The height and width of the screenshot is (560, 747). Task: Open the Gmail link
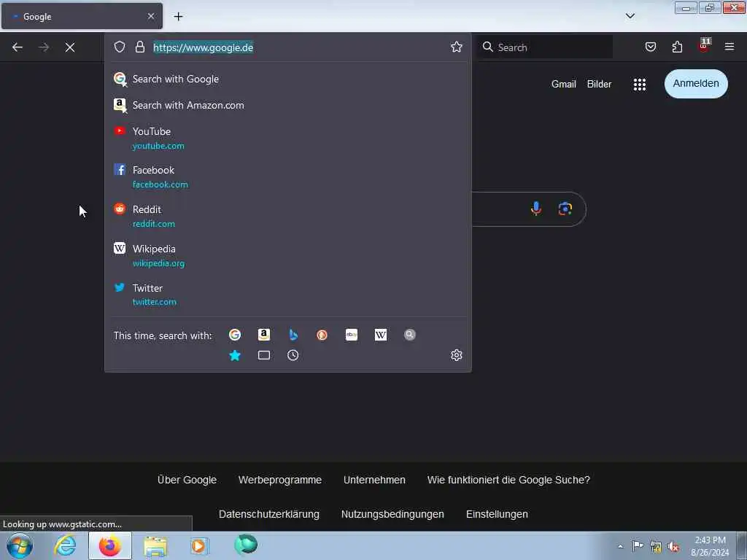[x=564, y=85]
